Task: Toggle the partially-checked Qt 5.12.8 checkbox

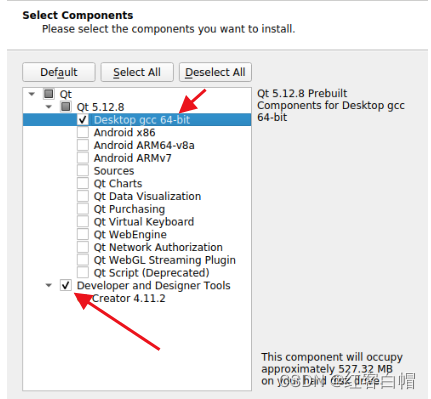Action: [66, 107]
